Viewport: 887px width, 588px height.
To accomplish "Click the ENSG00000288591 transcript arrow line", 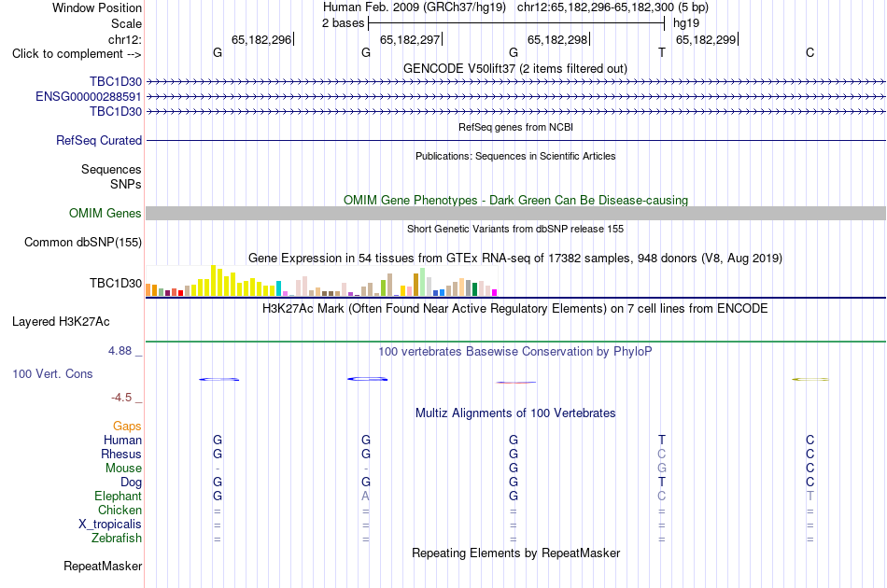I will point(516,97).
